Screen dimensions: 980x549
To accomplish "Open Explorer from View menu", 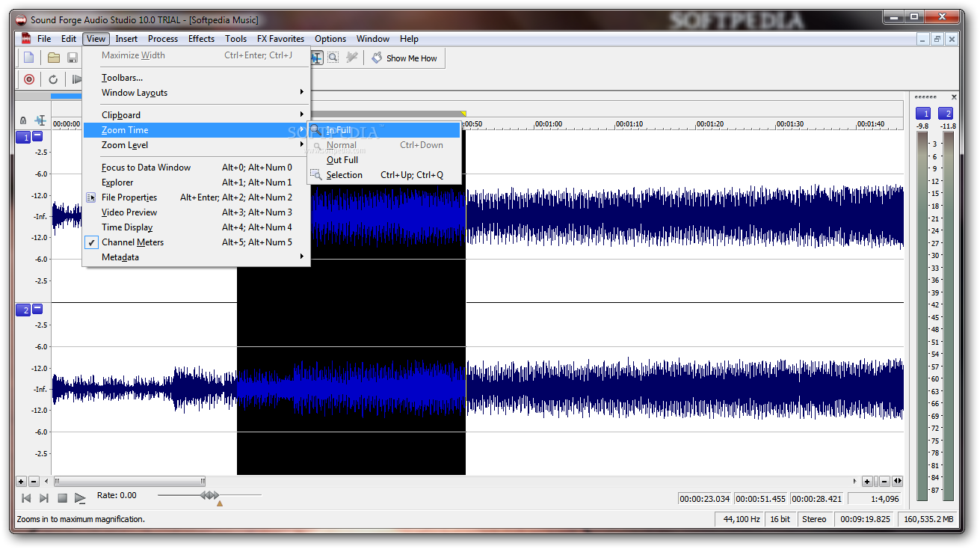I will pyautogui.click(x=196, y=183).
